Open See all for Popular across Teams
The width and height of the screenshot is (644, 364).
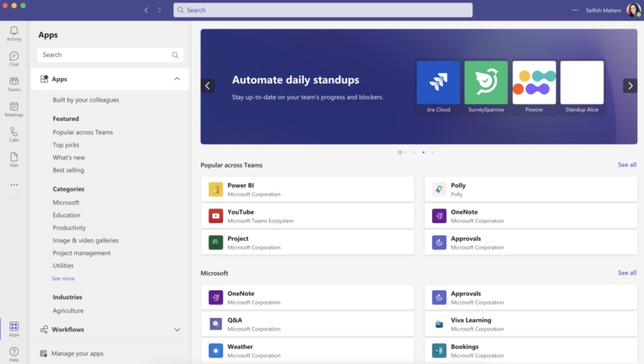(627, 165)
